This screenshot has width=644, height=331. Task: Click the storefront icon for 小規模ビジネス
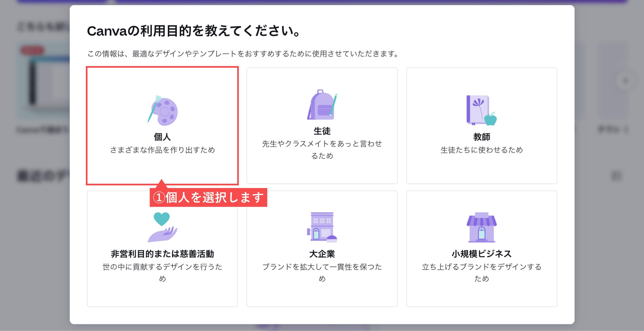482,227
